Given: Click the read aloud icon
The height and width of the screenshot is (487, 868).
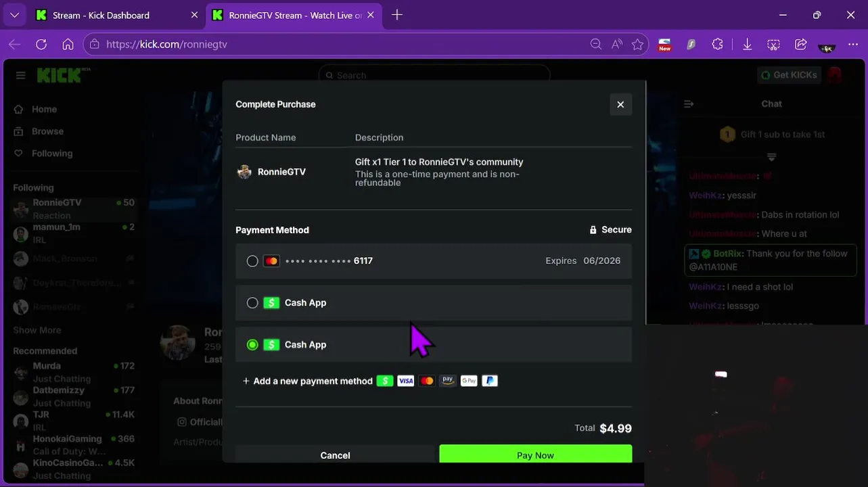Looking at the screenshot, I should 616,44.
